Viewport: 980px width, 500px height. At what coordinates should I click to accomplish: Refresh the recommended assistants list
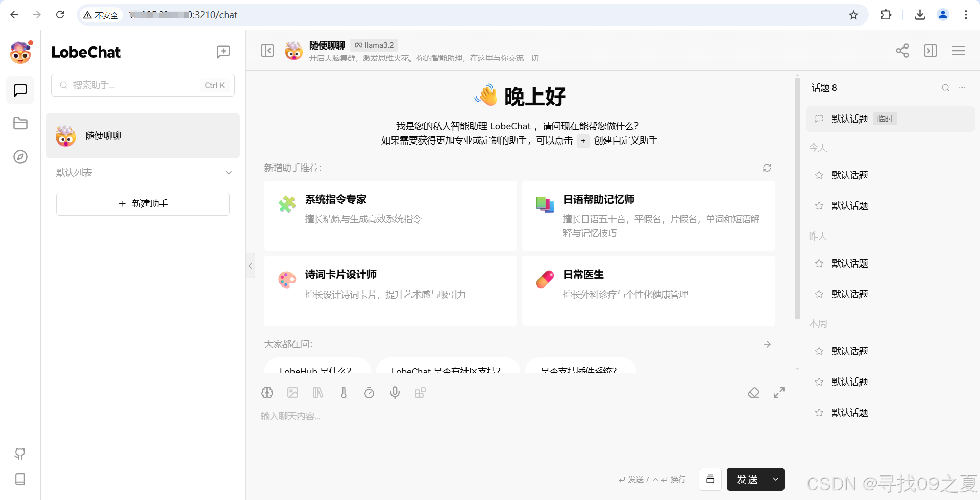(767, 168)
